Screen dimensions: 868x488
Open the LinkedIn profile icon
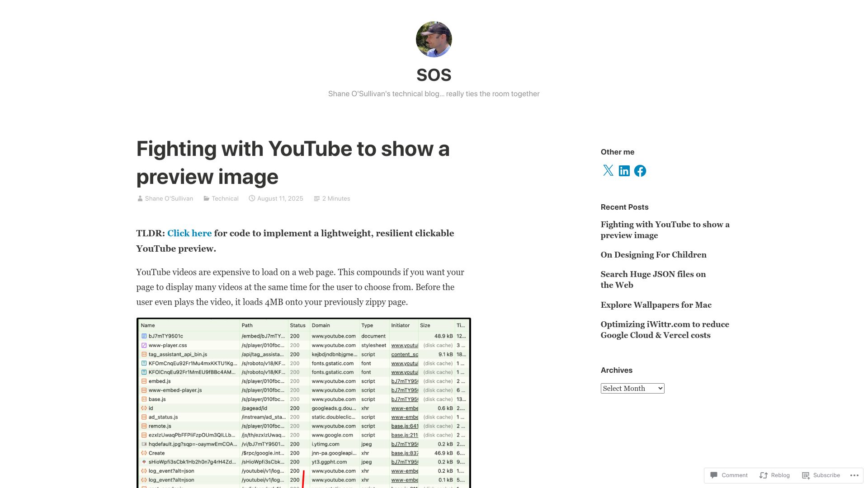(x=624, y=171)
